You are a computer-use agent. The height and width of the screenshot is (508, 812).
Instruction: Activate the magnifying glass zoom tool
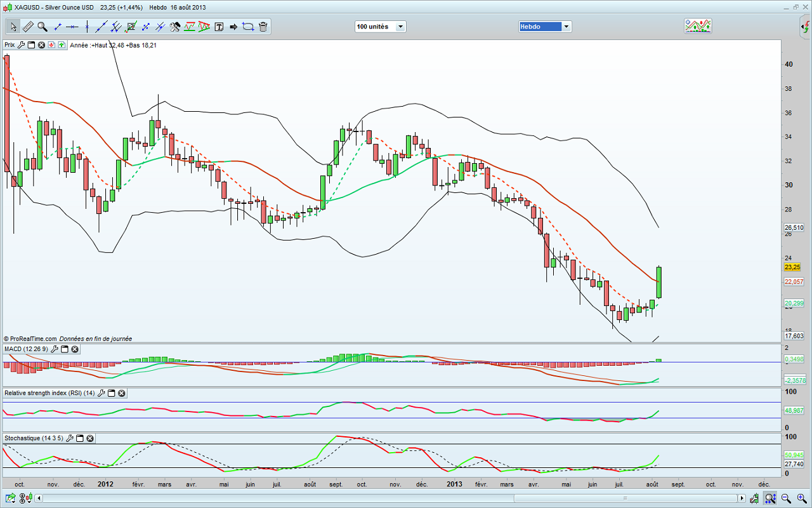(x=43, y=27)
